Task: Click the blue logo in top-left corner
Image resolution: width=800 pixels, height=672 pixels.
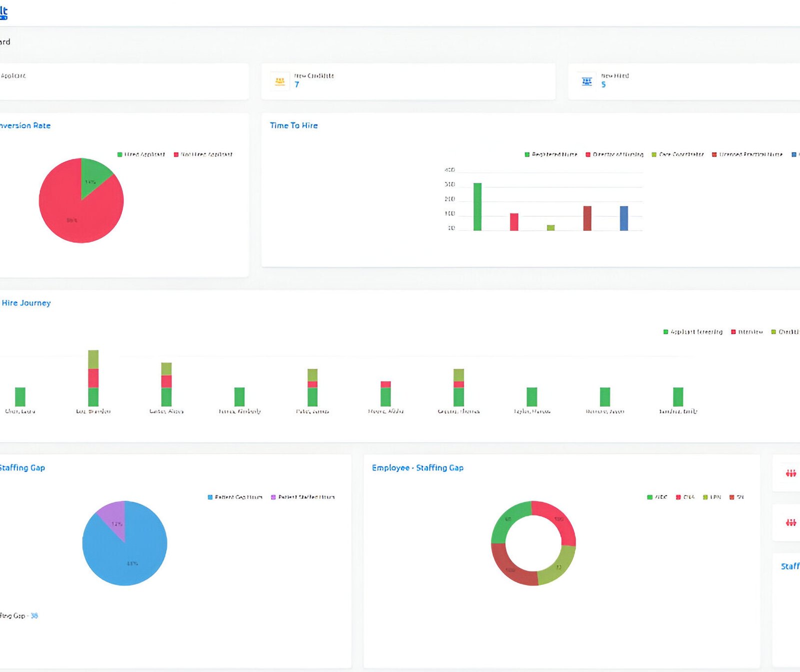Action: point(3,12)
